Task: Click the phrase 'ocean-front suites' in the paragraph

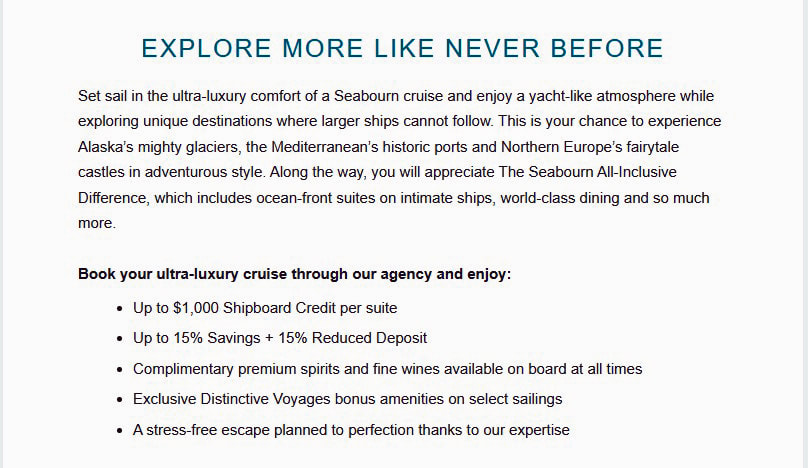Action: pos(307,198)
